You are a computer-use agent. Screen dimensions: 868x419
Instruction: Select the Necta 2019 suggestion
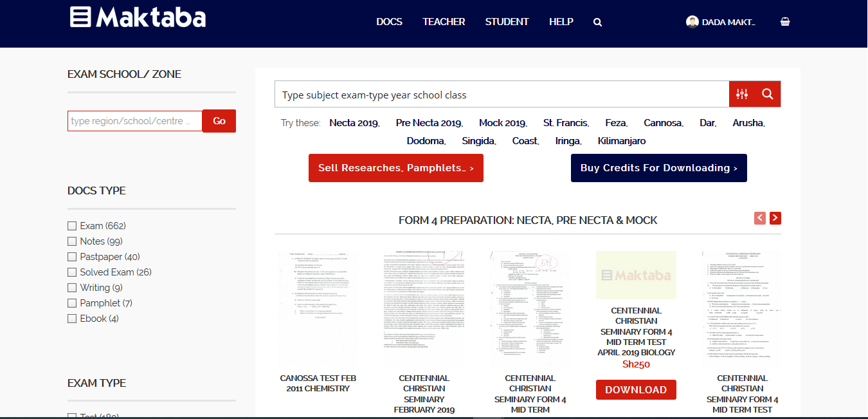pos(354,123)
